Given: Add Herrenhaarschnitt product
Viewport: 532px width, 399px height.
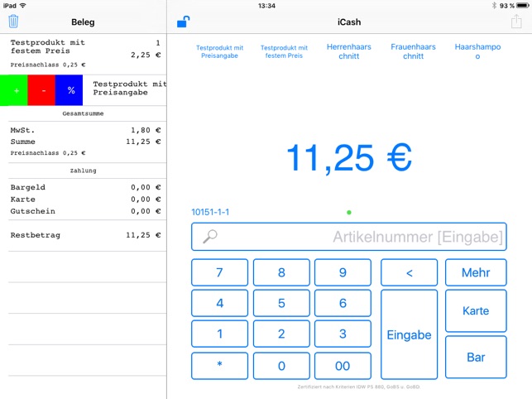Looking at the screenshot, I should pos(349,51).
